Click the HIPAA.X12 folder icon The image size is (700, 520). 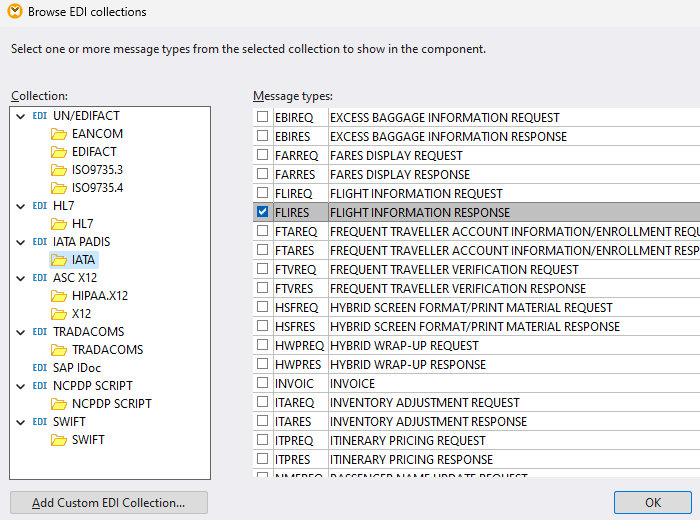(59, 296)
